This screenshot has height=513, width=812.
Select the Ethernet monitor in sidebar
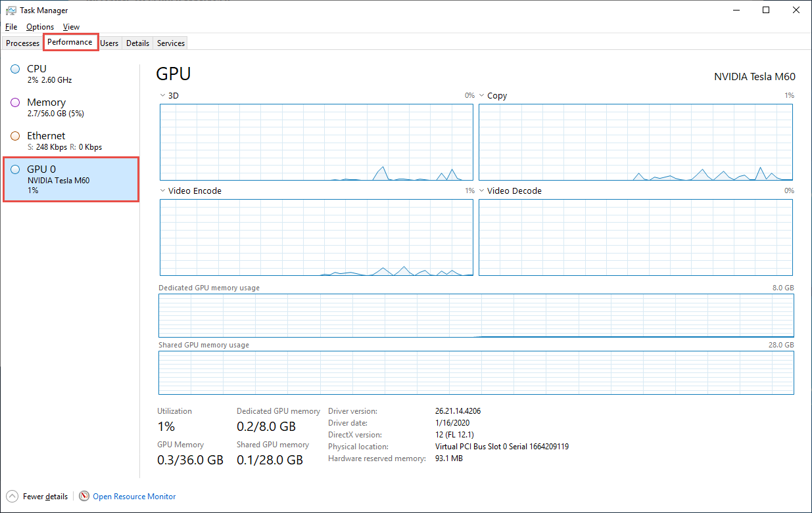(46, 141)
